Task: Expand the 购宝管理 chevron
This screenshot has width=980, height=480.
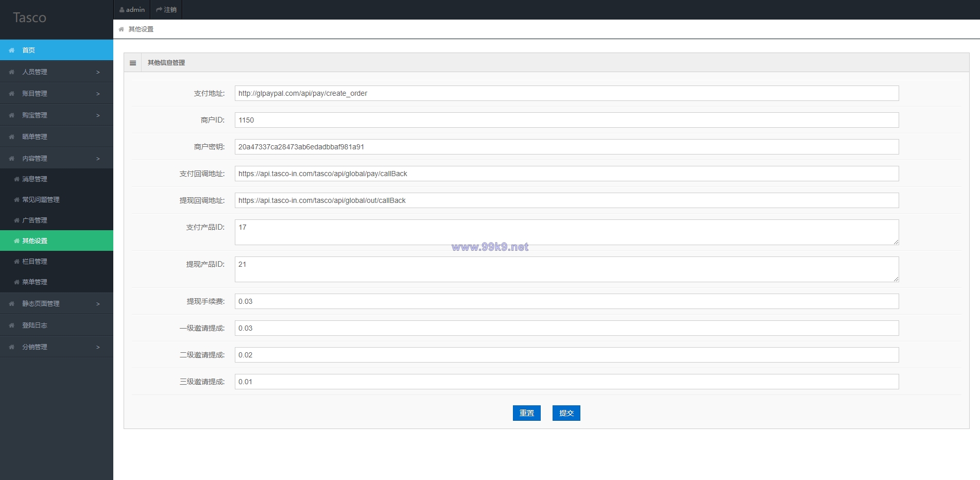Action: 98,115
